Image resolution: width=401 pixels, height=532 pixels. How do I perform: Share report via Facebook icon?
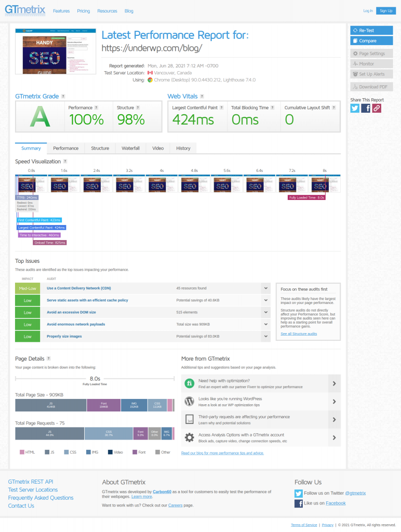(x=366, y=108)
